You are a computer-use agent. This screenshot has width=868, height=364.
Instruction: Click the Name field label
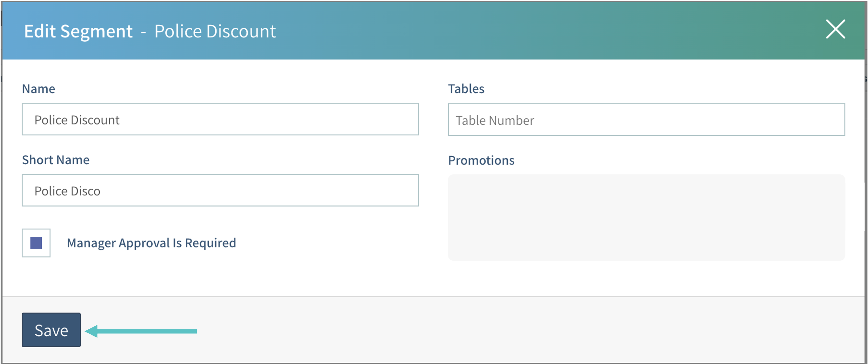click(x=38, y=89)
